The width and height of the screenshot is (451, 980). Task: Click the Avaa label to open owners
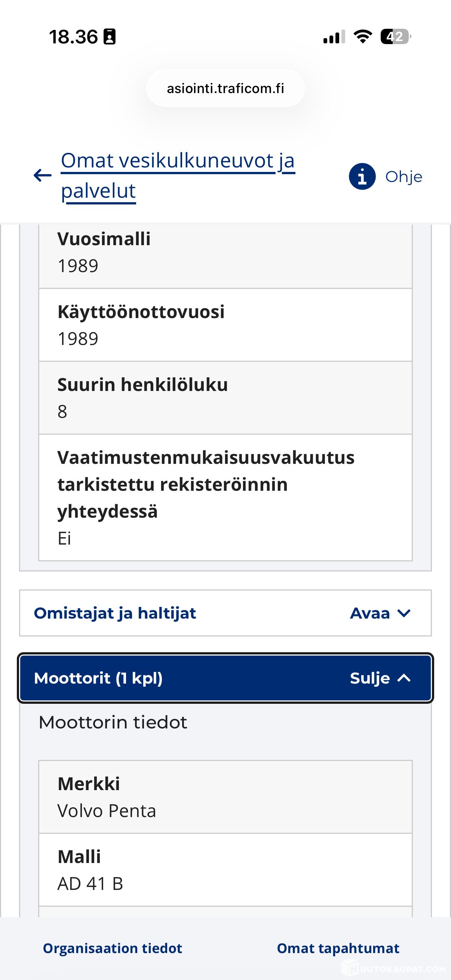370,613
